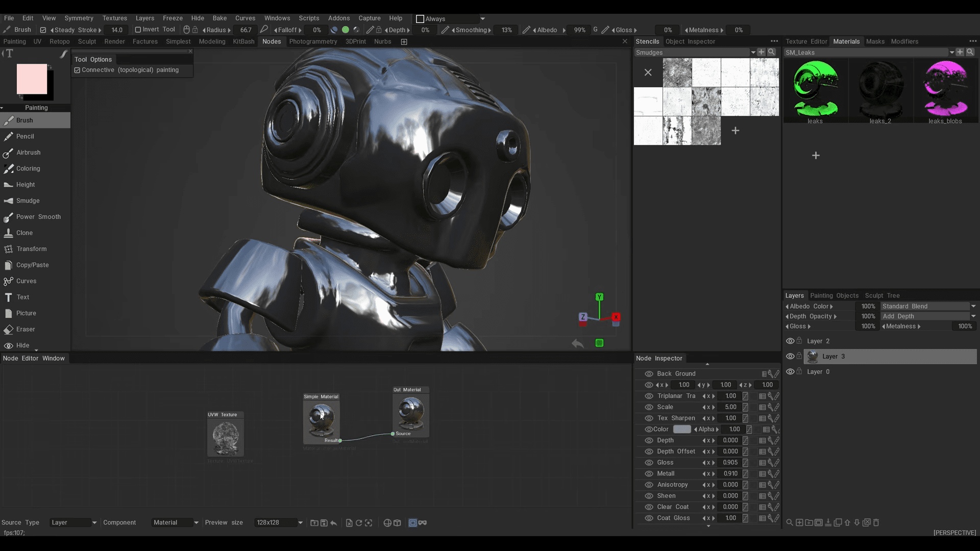Toggle the Gloss eye in Node Inspector

[649, 463]
